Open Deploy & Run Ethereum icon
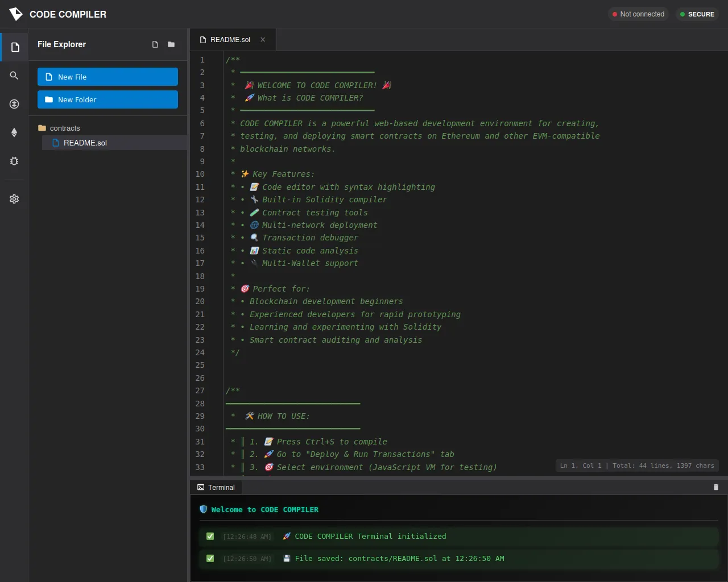Viewport: 728px width, 582px height. click(14, 132)
